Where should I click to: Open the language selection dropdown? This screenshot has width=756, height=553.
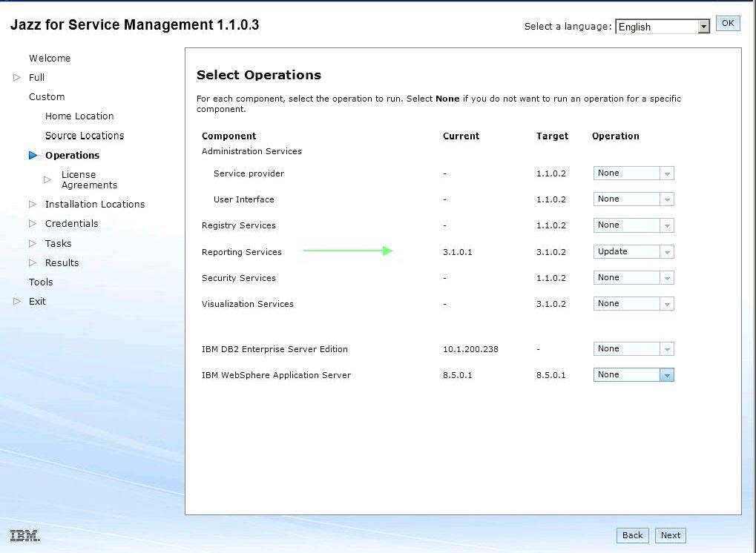tap(663, 27)
